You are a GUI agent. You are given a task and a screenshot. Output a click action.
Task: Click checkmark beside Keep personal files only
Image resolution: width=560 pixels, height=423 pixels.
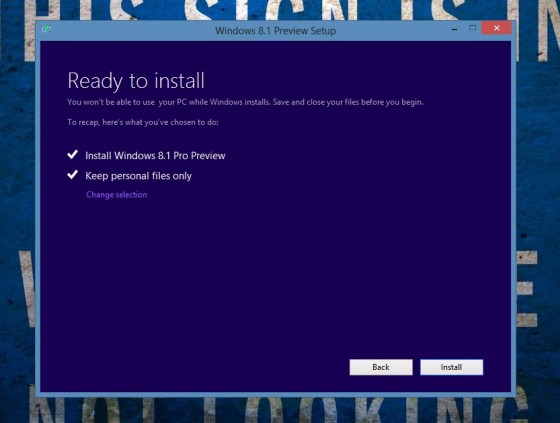pos(72,175)
